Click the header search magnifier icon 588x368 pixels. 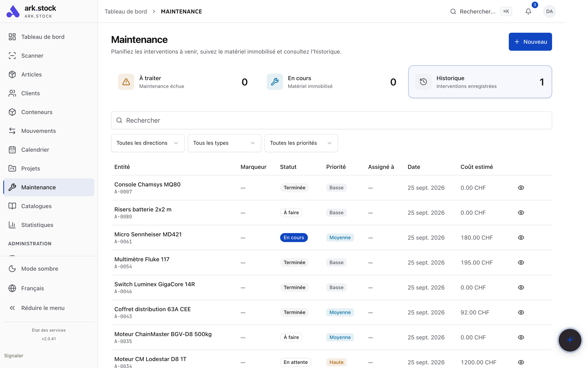pyautogui.click(x=453, y=11)
